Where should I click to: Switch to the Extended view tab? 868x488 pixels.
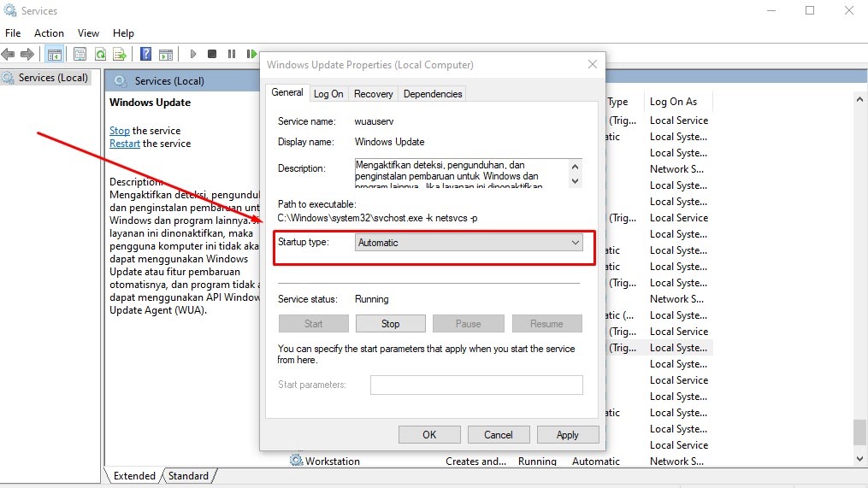pos(134,476)
